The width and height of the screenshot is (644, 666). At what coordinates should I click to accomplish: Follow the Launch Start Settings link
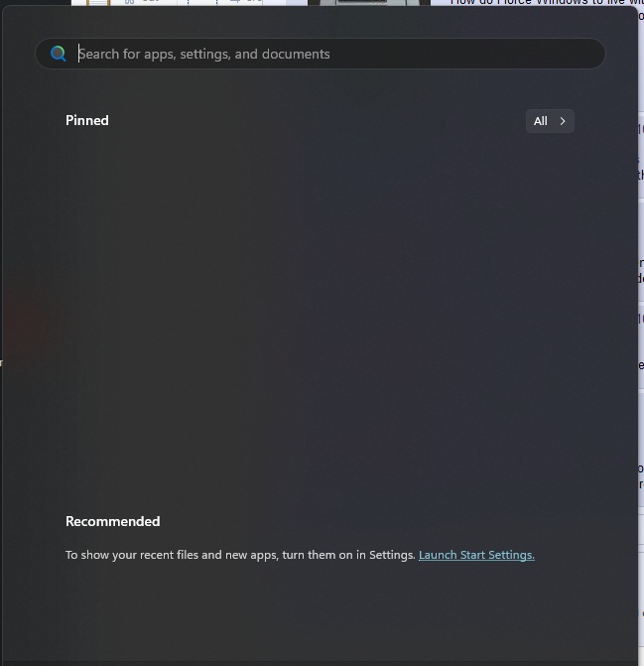click(x=476, y=555)
